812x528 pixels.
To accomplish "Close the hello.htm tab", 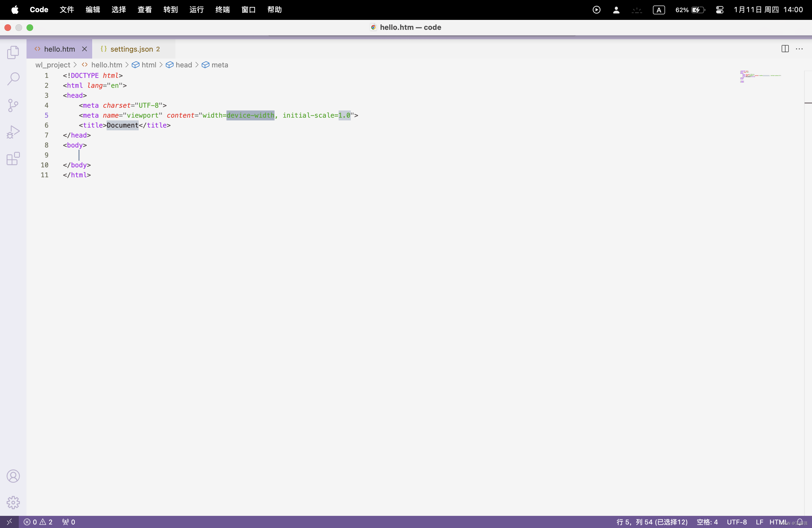I will click(84, 49).
